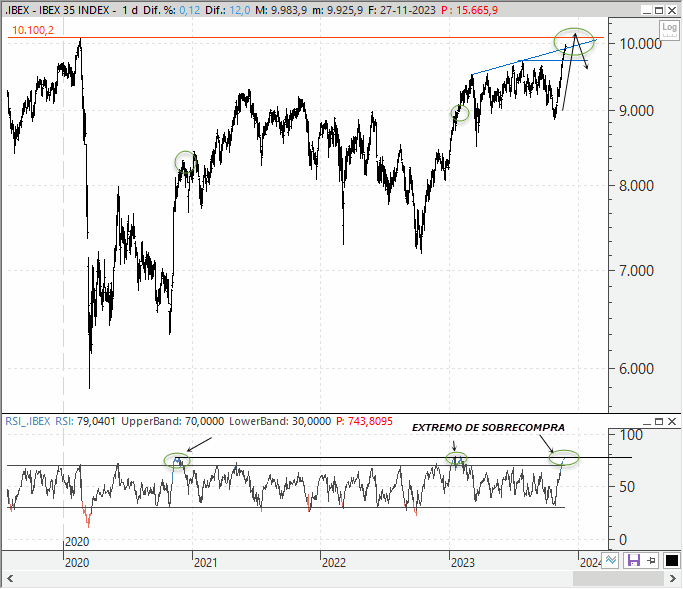Screen dimensions: 683x589
Task: Maximize the RSI indicator panel
Action: (659, 422)
